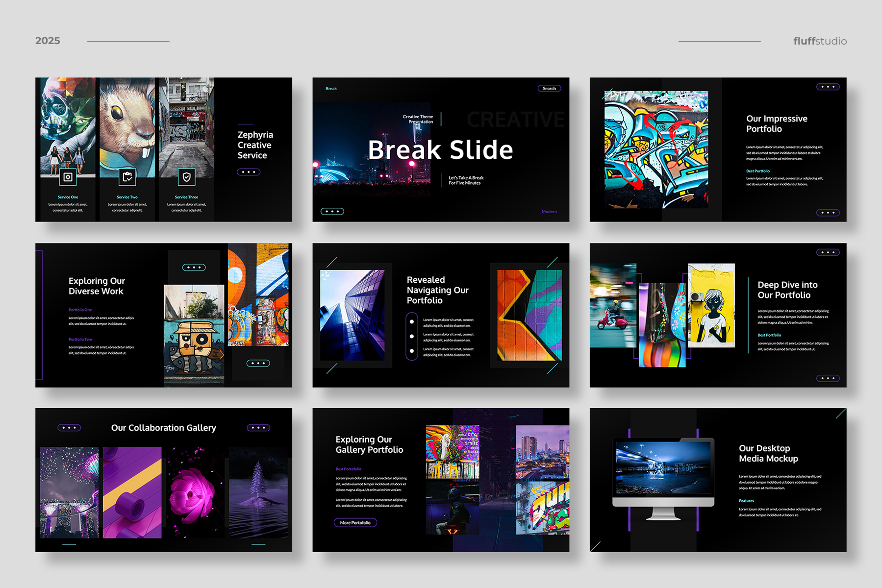
Task: Select middle dot in Revealed Navigating vertical indicator
Action: click(412, 337)
